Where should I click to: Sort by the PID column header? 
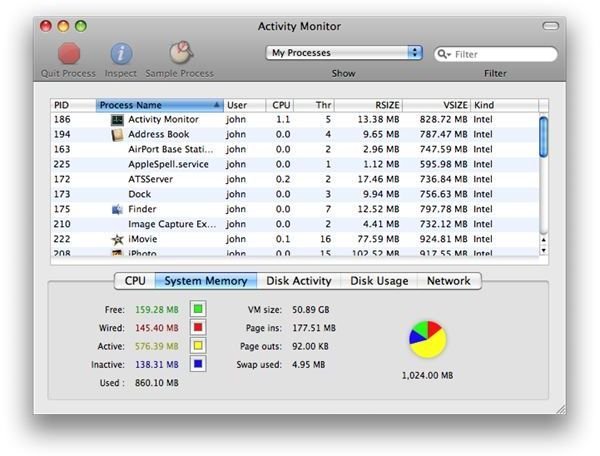tap(73, 105)
